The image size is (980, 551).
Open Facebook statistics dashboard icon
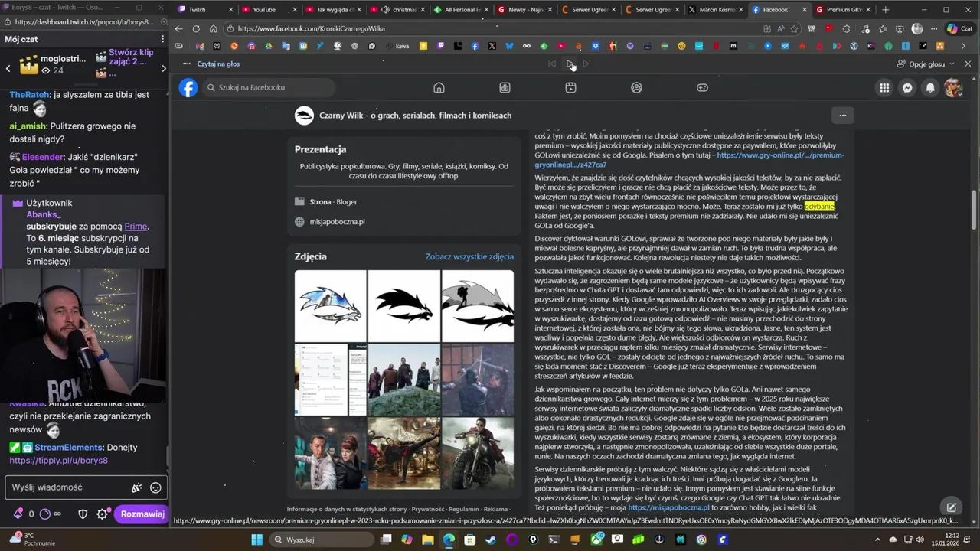pos(505,87)
